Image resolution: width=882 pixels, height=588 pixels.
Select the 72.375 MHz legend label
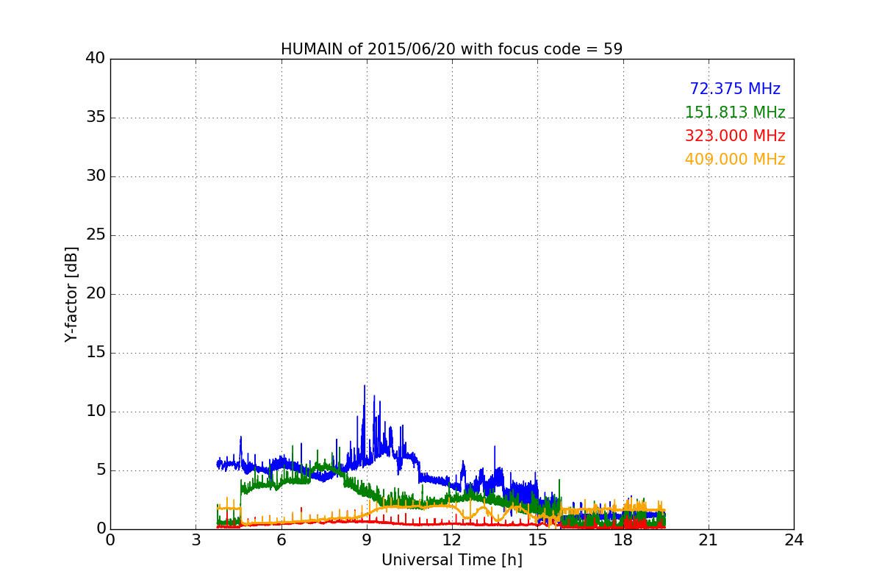[x=735, y=89]
